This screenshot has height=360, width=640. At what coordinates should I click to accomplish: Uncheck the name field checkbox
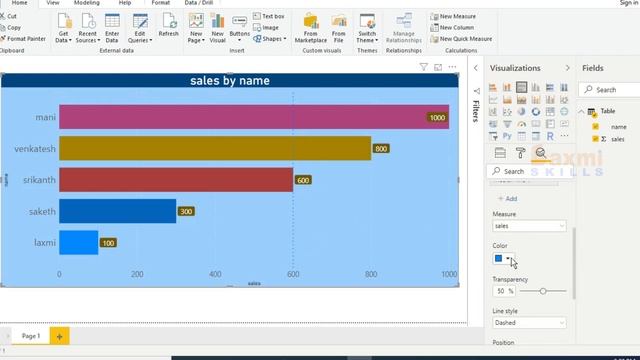pyautogui.click(x=596, y=127)
